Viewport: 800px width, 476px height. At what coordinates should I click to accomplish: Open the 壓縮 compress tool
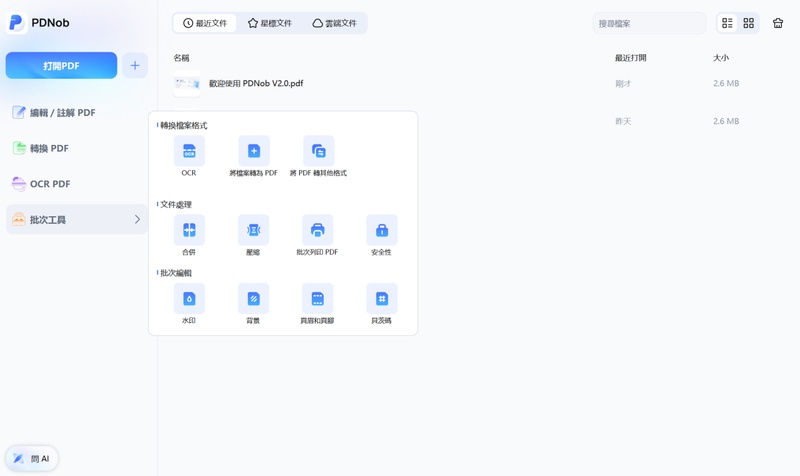pos(253,230)
